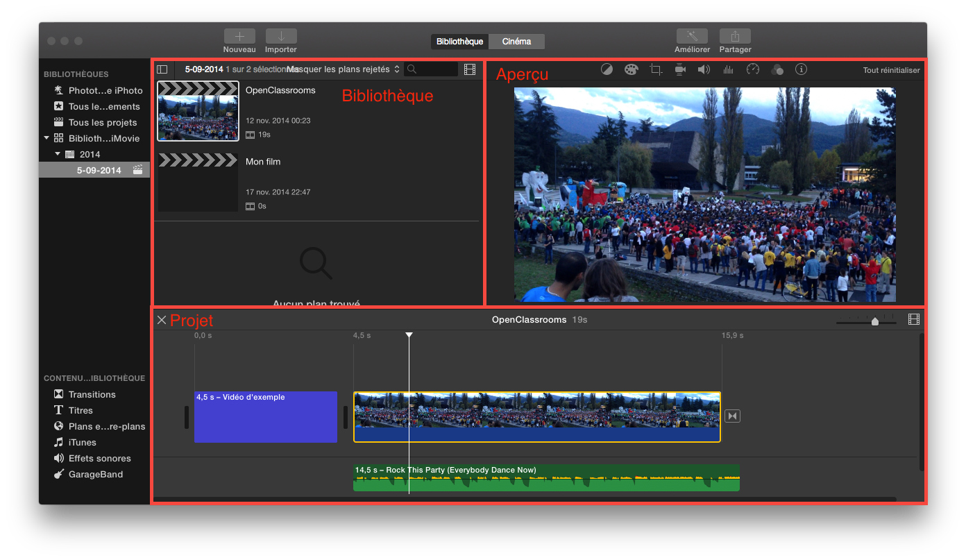Viewport: 966px width, 560px height.
Task: Select the color correction palette icon
Action: tap(631, 69)
